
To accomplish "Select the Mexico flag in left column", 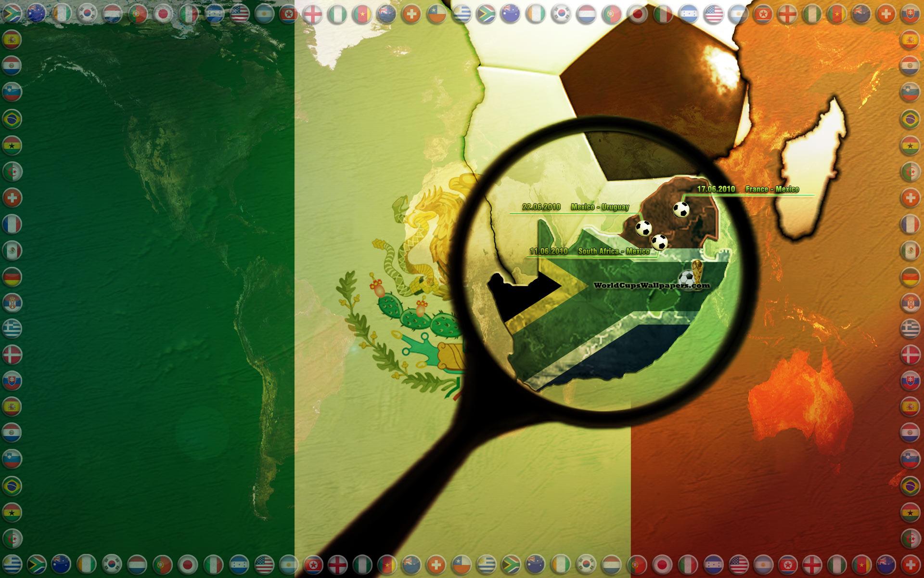I will (12, 250).
